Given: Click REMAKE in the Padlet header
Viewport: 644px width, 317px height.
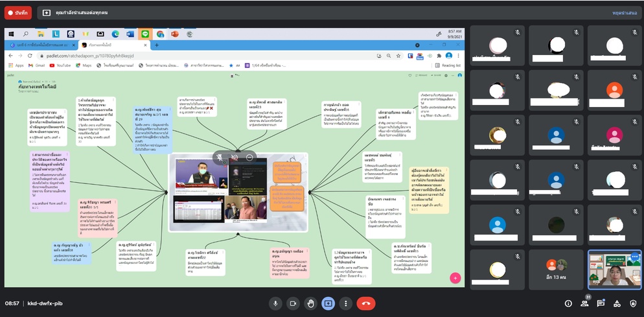Looking at the screenshot, I should pyautogui.click(x=422, y=76).
